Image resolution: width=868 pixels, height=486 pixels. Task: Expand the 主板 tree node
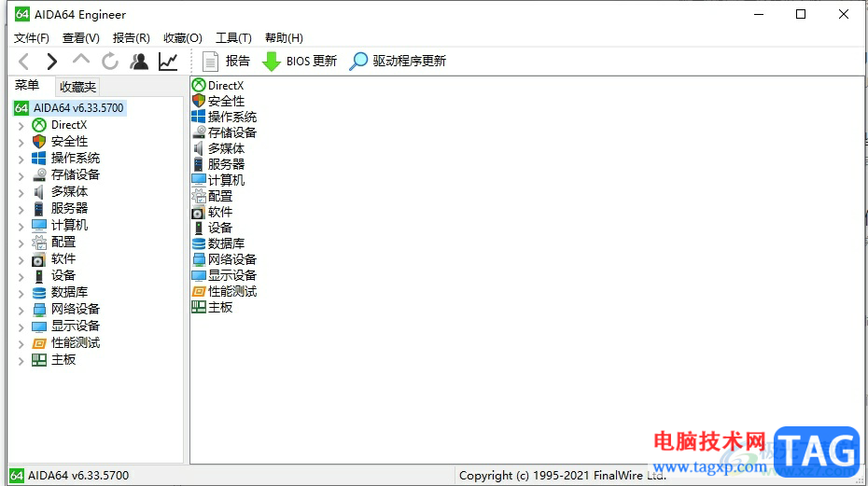click(21, 361)
